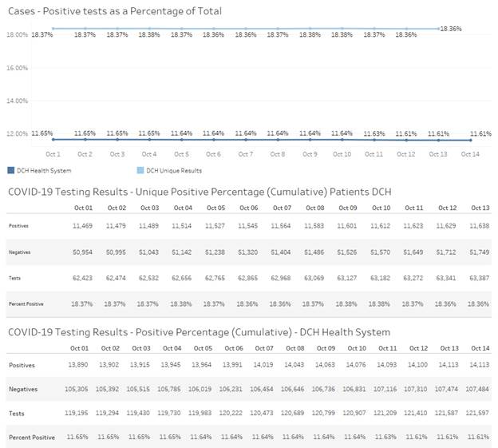Click the 121,597 Tests value for Oct 14
The width and height of the screenshot is (498, 448).
pos(480,413)
